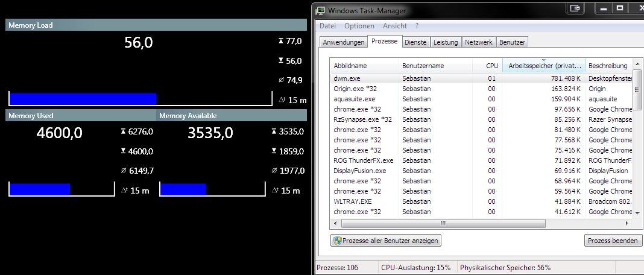Viewport: 644px width, 275px height.
Task: Click the 'Prozess beenden' button
Action: pos(613,241)
